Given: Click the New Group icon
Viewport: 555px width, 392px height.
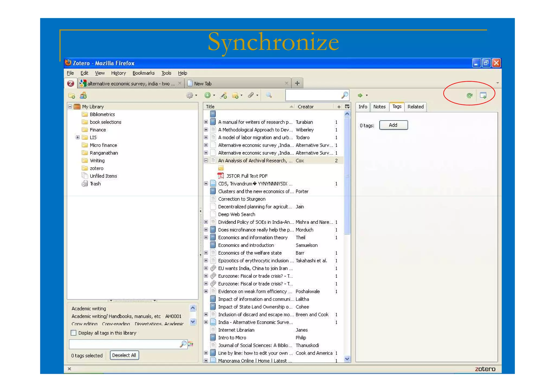Looking at the screenshot, I should (x=83, y=95).
